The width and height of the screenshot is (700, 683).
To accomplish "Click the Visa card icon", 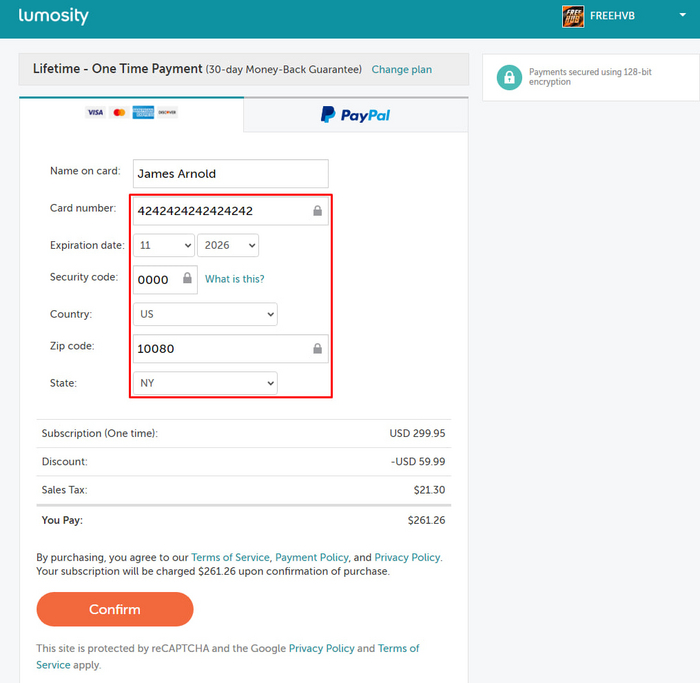I will click(x=95, y=113).
